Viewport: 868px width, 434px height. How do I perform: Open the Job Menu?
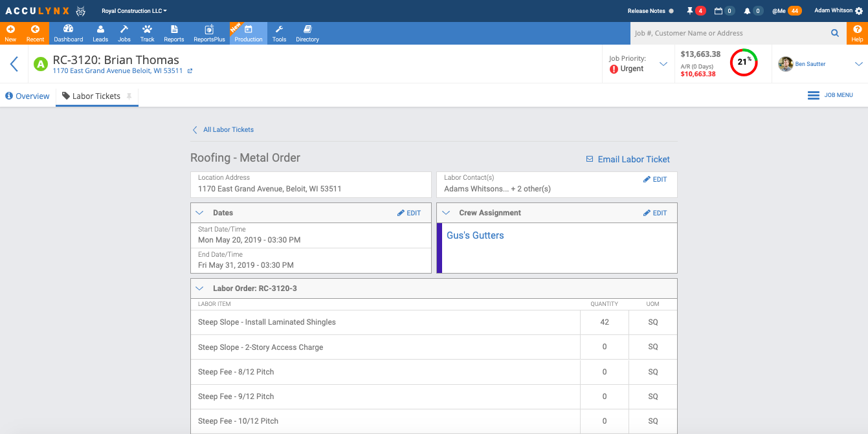pyautogui.click(x=830, y=95)
